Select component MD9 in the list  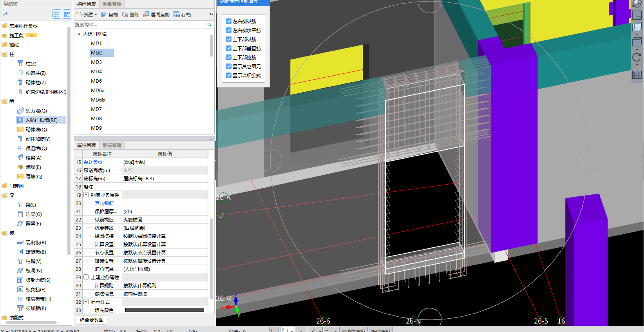point(96,128)
